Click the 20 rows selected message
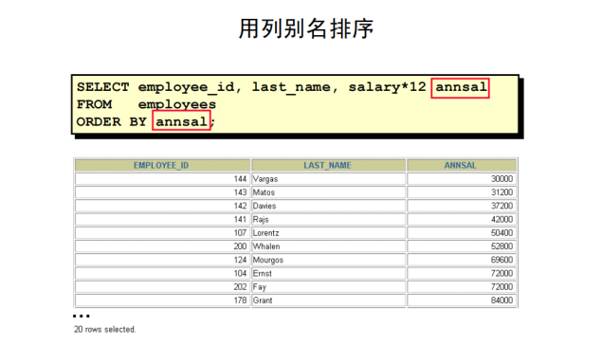This screenshot has height=364, width=602. [x=105, y=330]
